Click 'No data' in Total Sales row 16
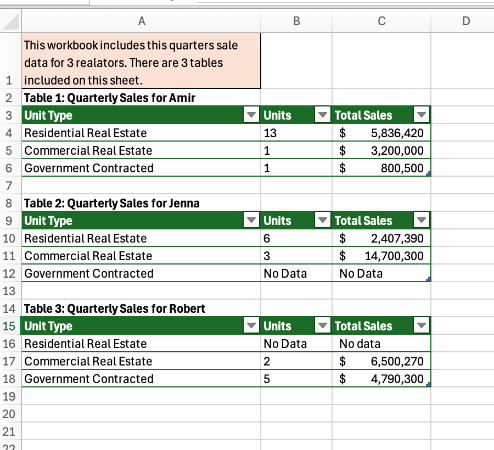Image resolution: width=494 pixels, height=450 pixels. coord(381,343)
